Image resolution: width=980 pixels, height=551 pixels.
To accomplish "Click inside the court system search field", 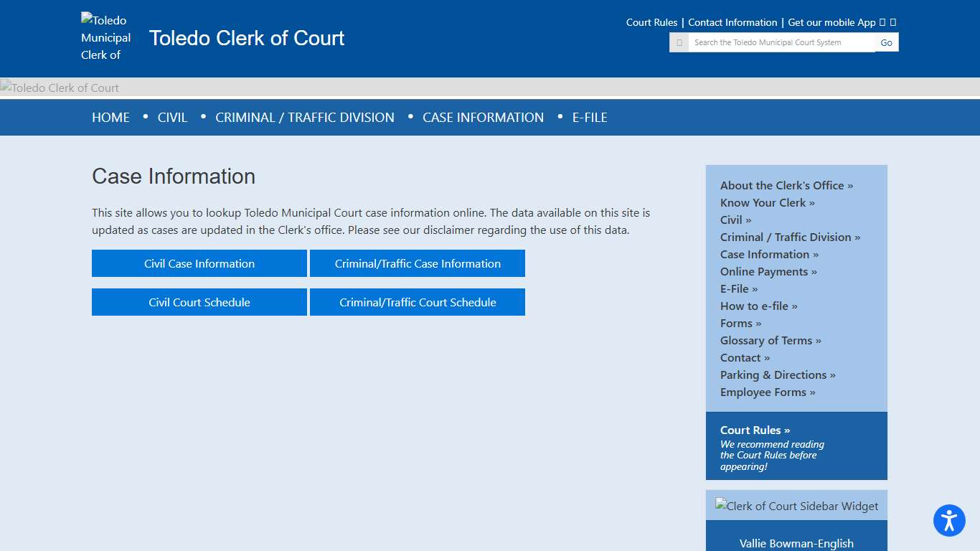I will [782, 42].
